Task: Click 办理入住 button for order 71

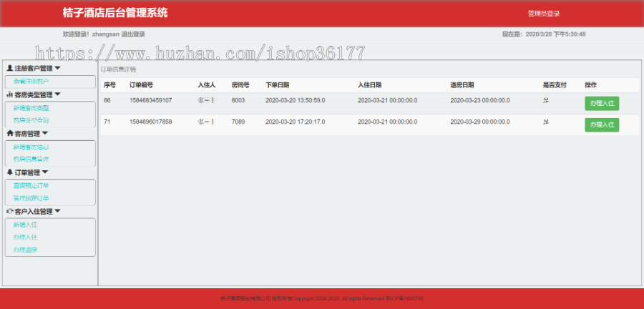Action: (602, 124)
